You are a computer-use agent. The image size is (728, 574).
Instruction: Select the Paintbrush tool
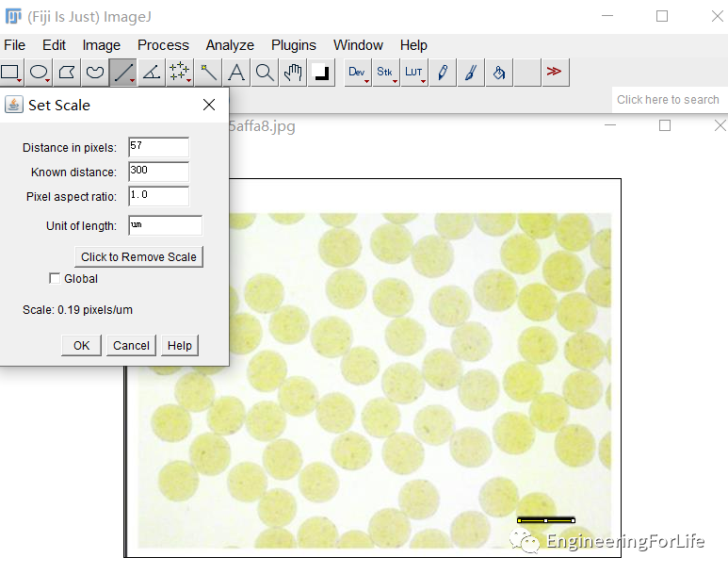coord(471,73)
